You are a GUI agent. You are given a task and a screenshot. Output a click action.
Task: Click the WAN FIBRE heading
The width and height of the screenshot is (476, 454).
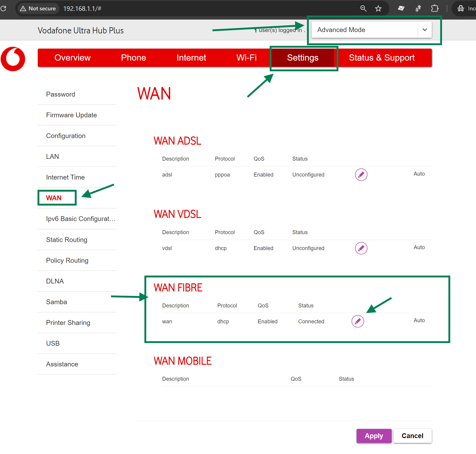(x=178, y=288)
